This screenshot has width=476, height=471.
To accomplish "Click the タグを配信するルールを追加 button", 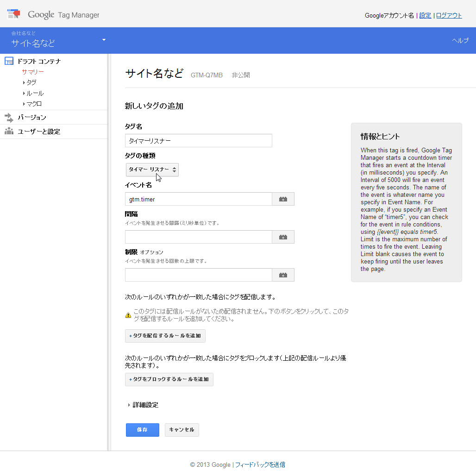I will (165, 336).
